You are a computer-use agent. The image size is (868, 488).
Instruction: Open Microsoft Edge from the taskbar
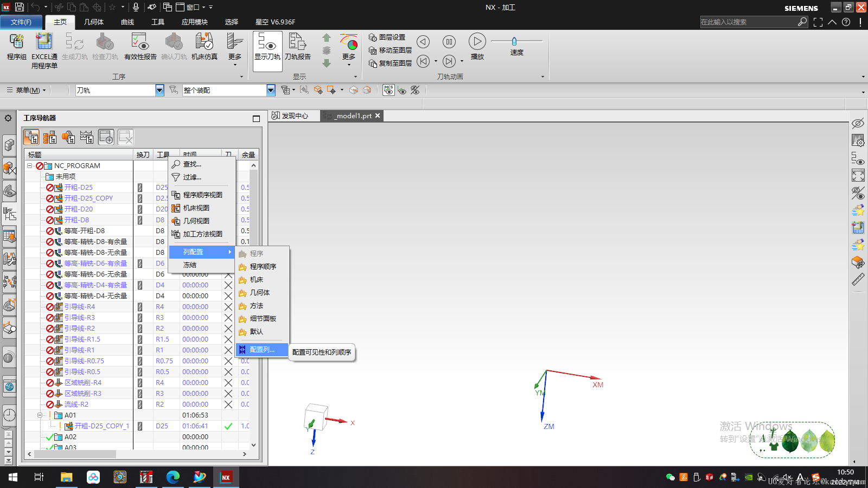173,477
